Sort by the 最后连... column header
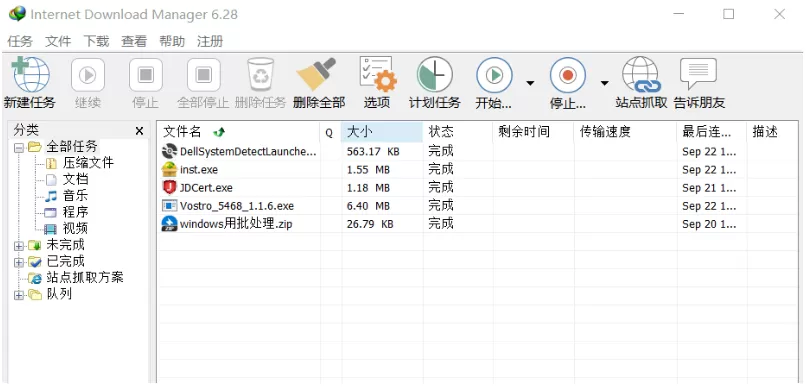 point(711,132)
